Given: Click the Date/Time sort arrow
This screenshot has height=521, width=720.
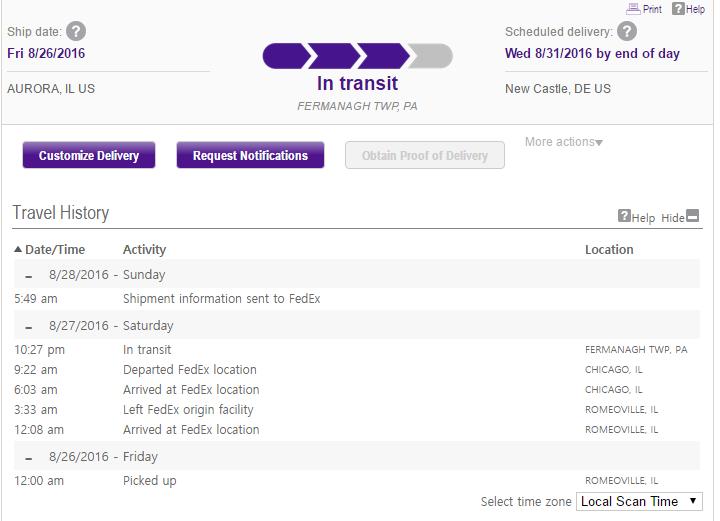Looking at the screenshot, I should click(x=18, y=250).
